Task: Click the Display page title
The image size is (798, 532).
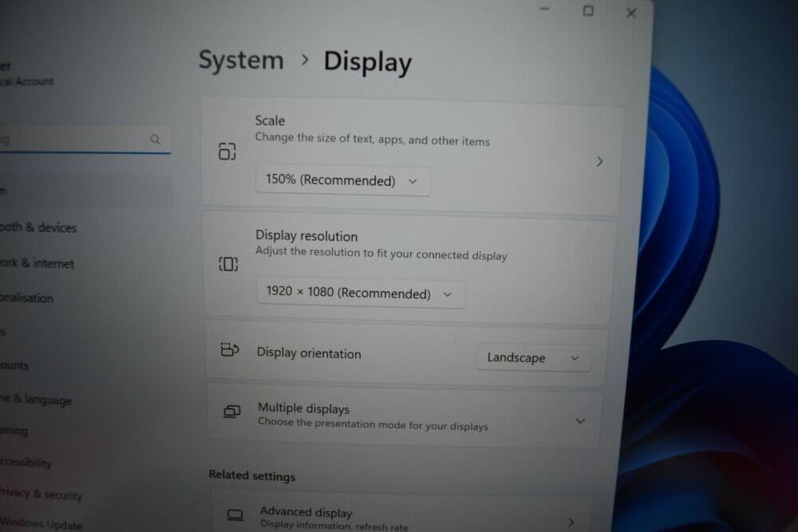Action: (x=367, y=62)
